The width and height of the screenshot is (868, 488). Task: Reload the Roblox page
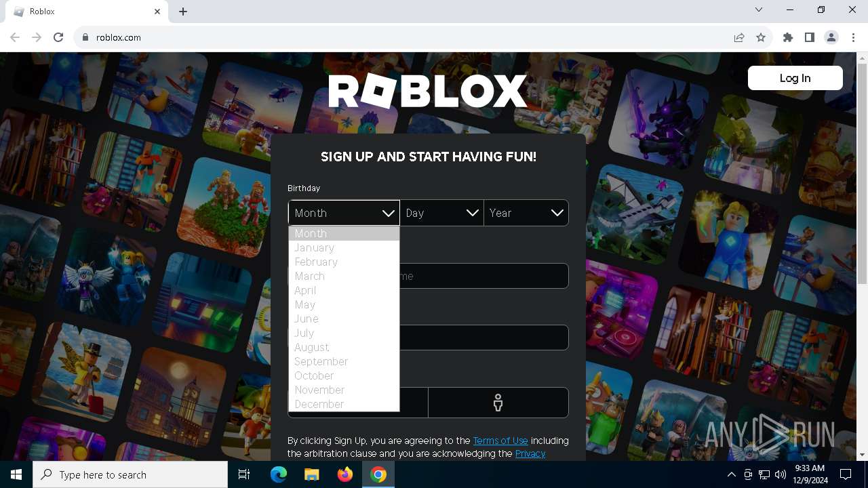58,37
